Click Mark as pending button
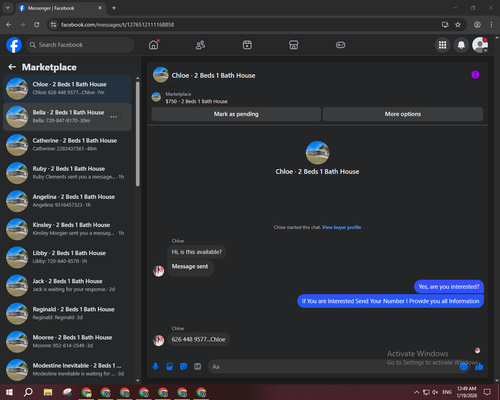Screen dimensions: 500x400 click(236, 114)
